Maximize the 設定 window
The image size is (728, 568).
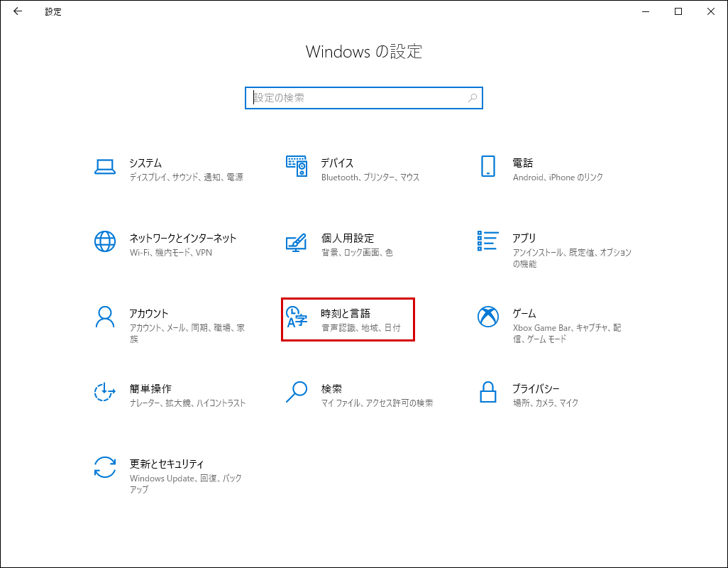pyautogui.click(x=678, y=11)
